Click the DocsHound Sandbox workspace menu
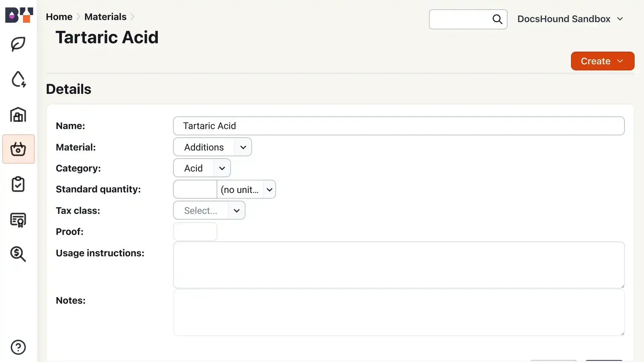This screenshot has width=644, height=362. (571, 18)
